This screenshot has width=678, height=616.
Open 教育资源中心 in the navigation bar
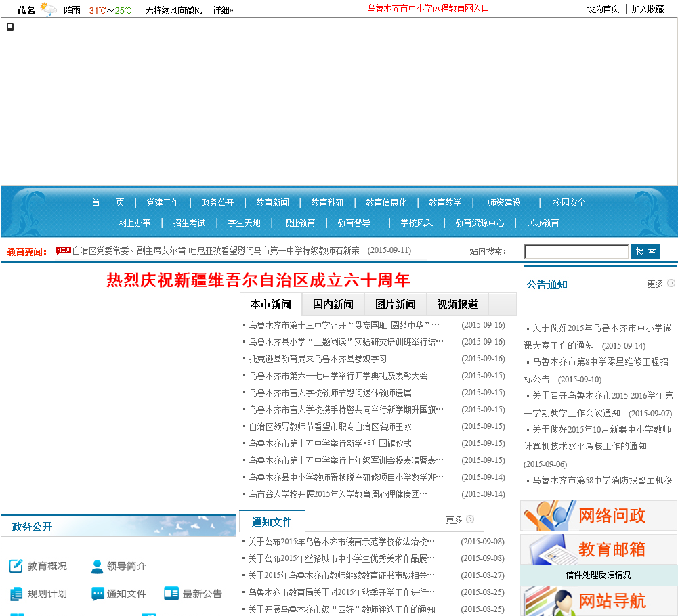pos(480,223)
